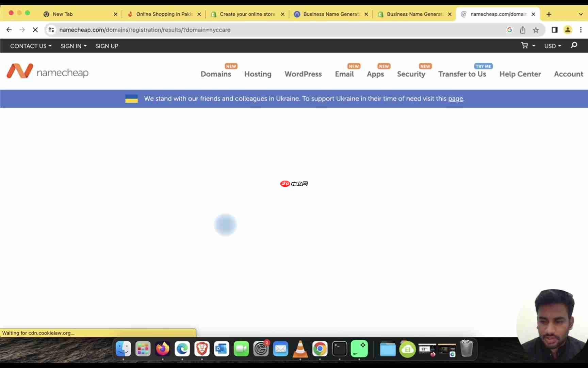Screen dimensions: 588x368
Task: Click the SIGN UP link
Action: [x=107, y=46]
